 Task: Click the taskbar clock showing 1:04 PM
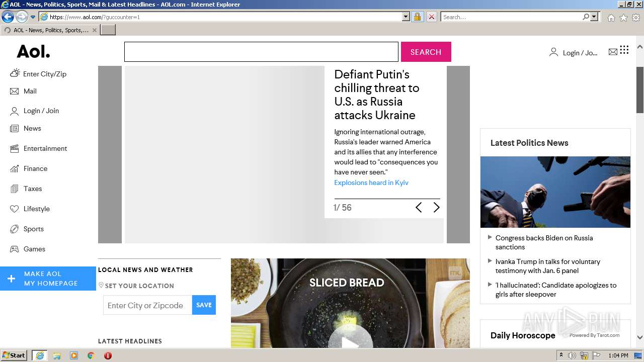[x=618, y=355]
